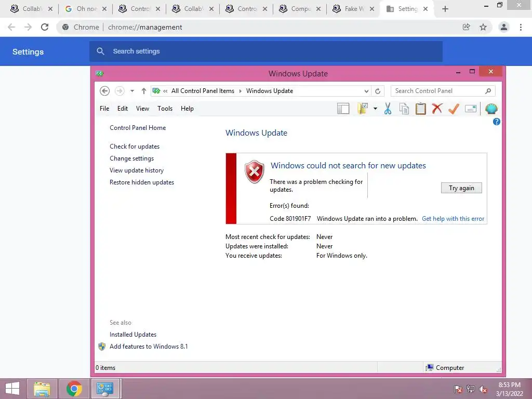Open the Windows Start button
Image resolution: width=532 pixels, height=399 pixels.
point(12,389)
